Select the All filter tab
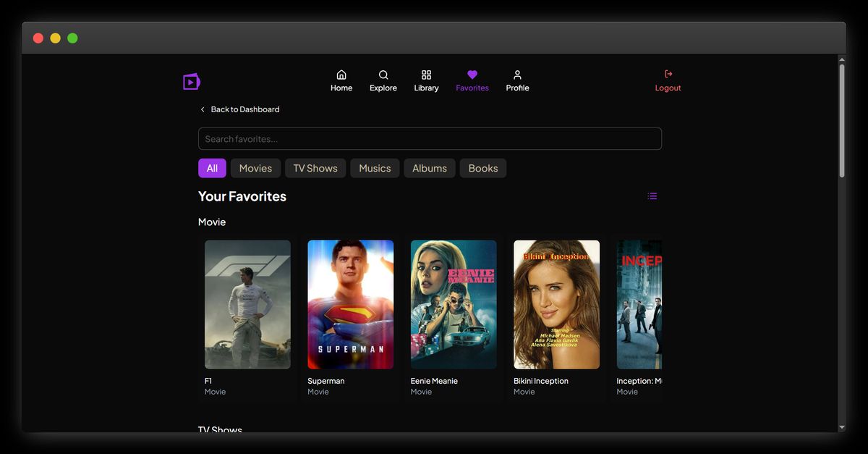This screenshot has width=868, height=454. click(x=212, y=168)
